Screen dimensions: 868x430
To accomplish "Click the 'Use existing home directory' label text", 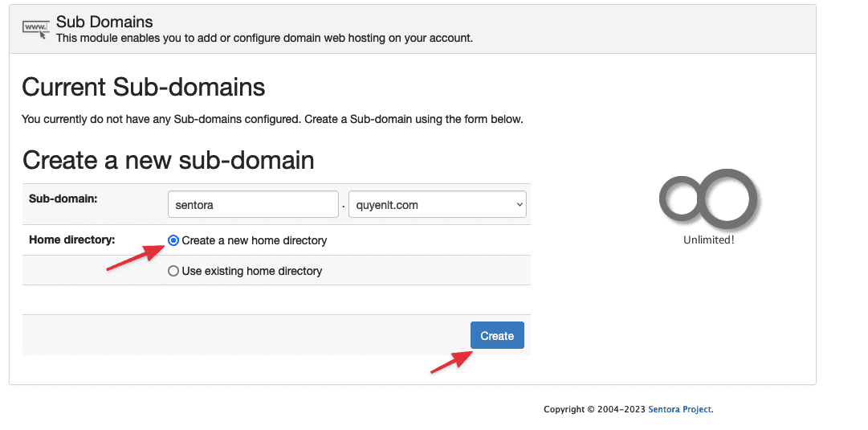I will 252,272.
